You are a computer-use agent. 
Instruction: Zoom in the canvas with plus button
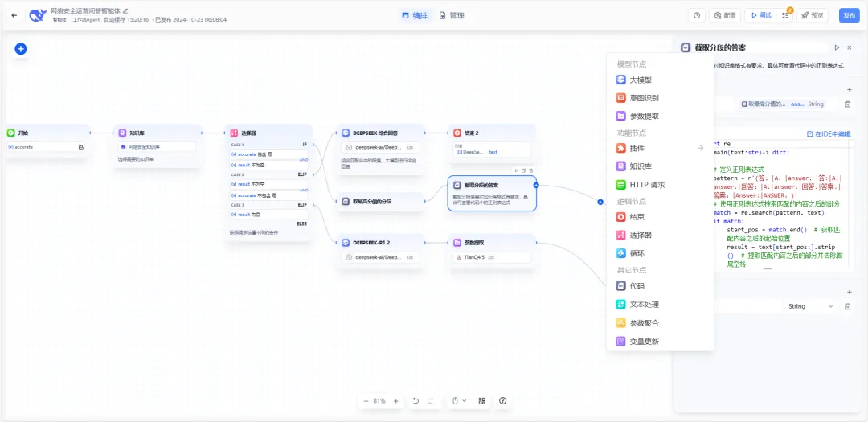coord(395,400)
